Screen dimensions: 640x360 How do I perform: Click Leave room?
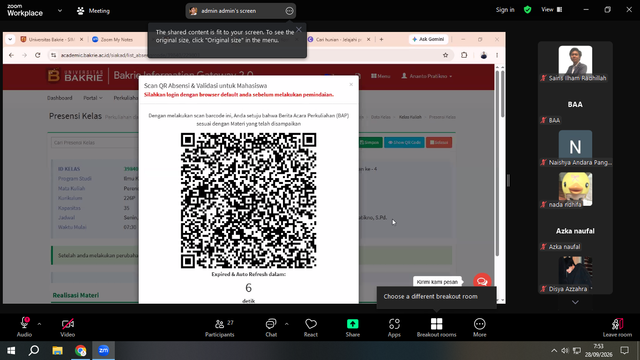[x=617, y=327]
